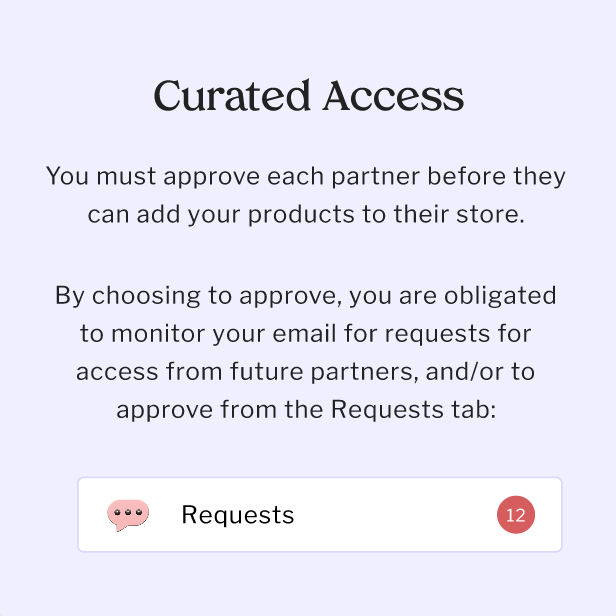Screen dimensions: 616x616
Task: Click the line access from future partners
Action: pyautogui.click(x=306, y=372)
